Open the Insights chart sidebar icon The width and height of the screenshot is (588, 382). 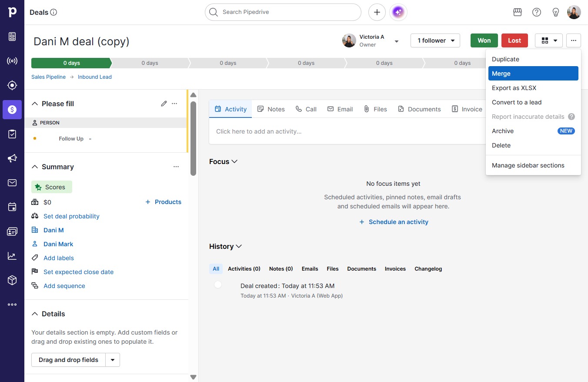click(12, 256)
